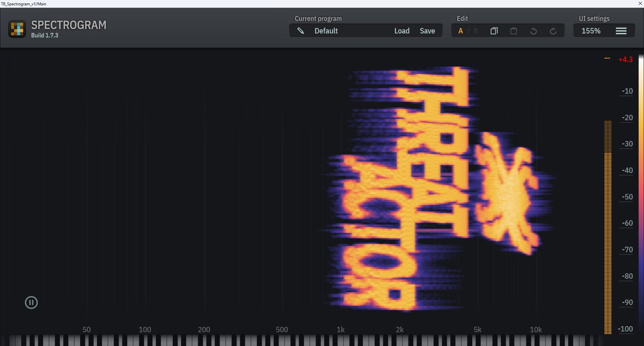The image size is (644, 346).
Task: Click the Build 1.7.3 version label
Action: click(x=45, y=35)
